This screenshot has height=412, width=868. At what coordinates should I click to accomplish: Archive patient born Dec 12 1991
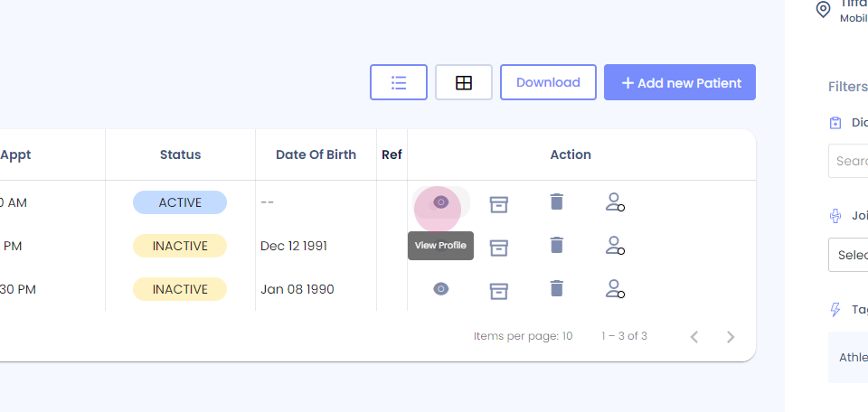pyautogui.click(x=499, y=248)
